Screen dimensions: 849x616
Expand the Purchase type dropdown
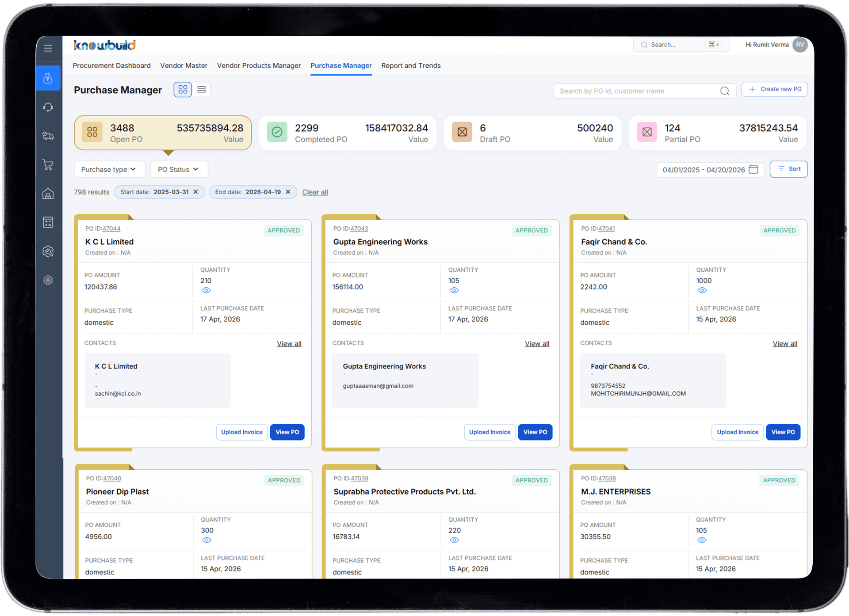coord(110,169)
